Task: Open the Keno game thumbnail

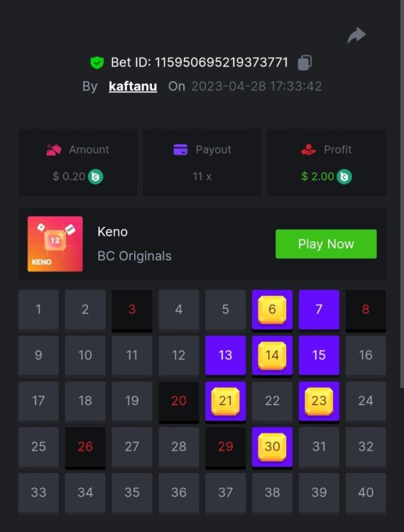Action: 55,244
